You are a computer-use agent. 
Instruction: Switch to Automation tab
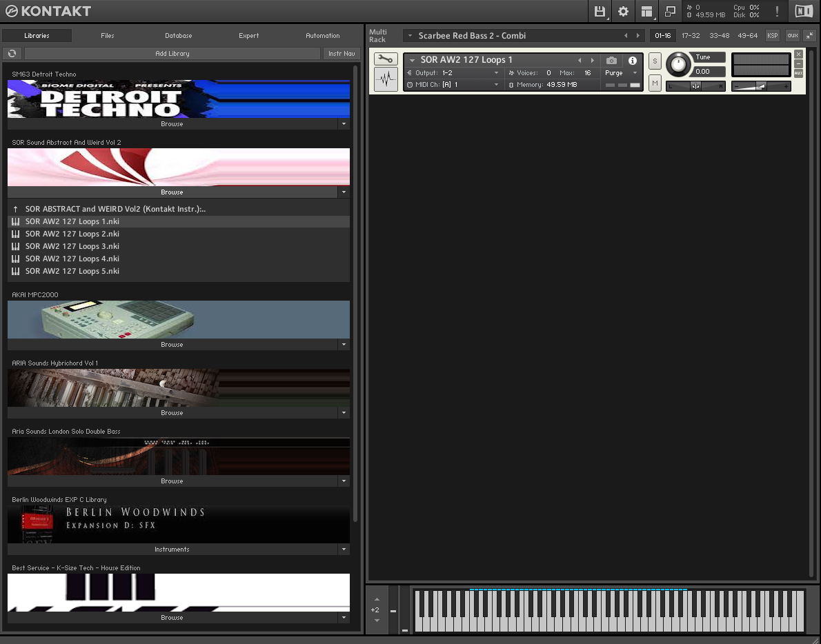(x=323, y=36)
